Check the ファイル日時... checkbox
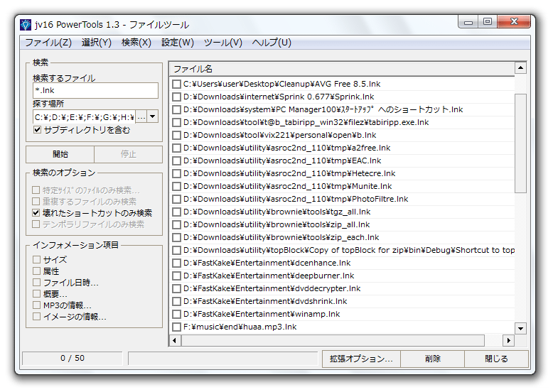Screen dimensions: 553x392 coord(36,283)
